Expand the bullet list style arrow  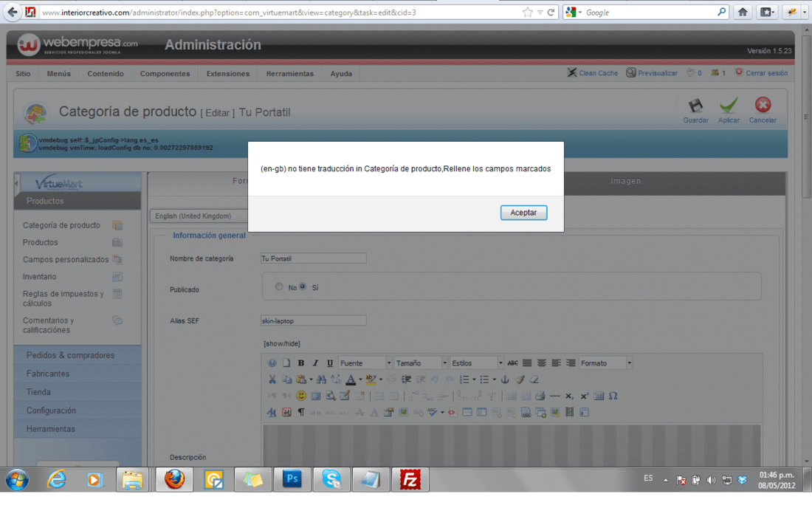[494, 380]
